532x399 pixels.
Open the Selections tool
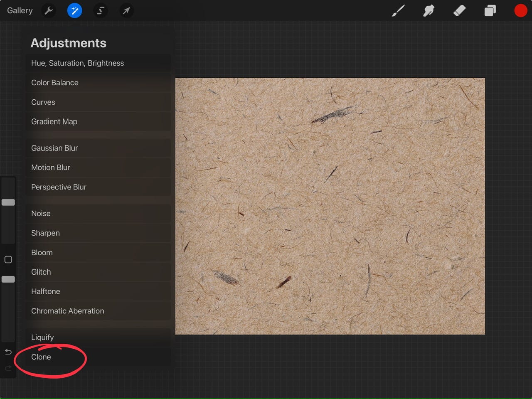click(x=101, y=10)
